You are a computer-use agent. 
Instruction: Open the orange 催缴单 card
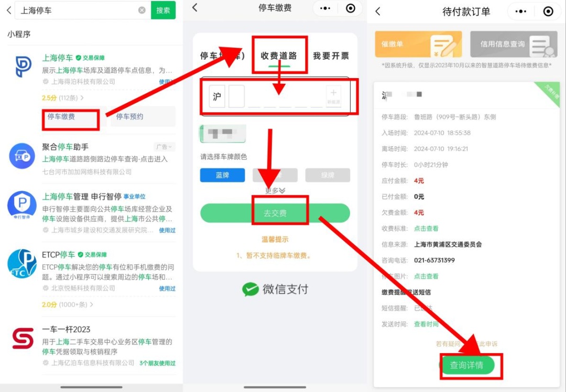pyautogui.click(x=418, y=44)
